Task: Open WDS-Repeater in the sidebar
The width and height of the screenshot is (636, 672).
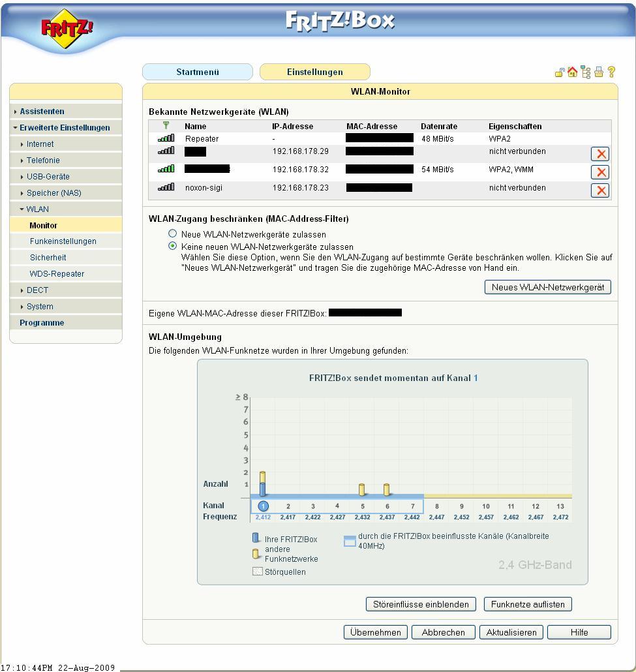Action: (57, 274)
